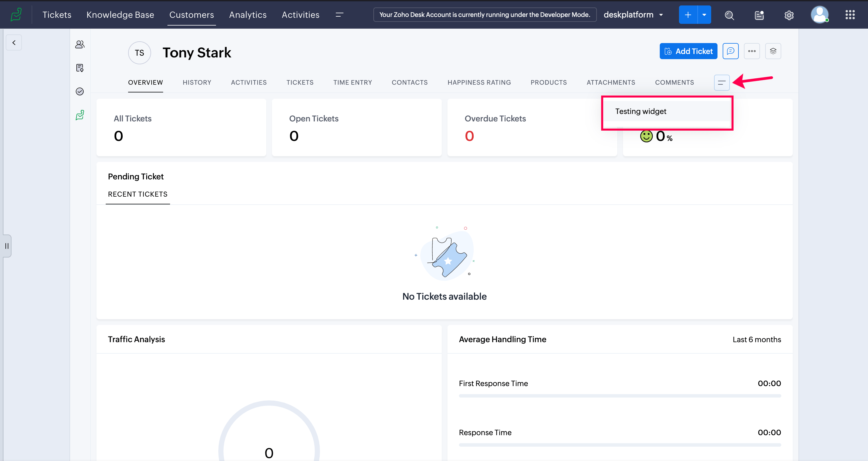868x461 pixels.
Task: Open the Tickets module
Action: (57, 14)
